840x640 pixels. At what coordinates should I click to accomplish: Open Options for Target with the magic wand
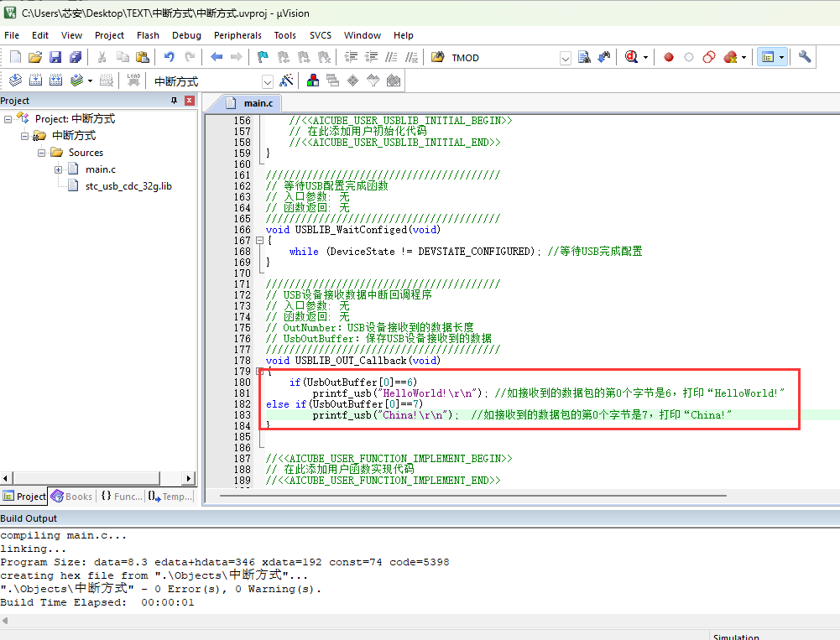pos(287,81)
